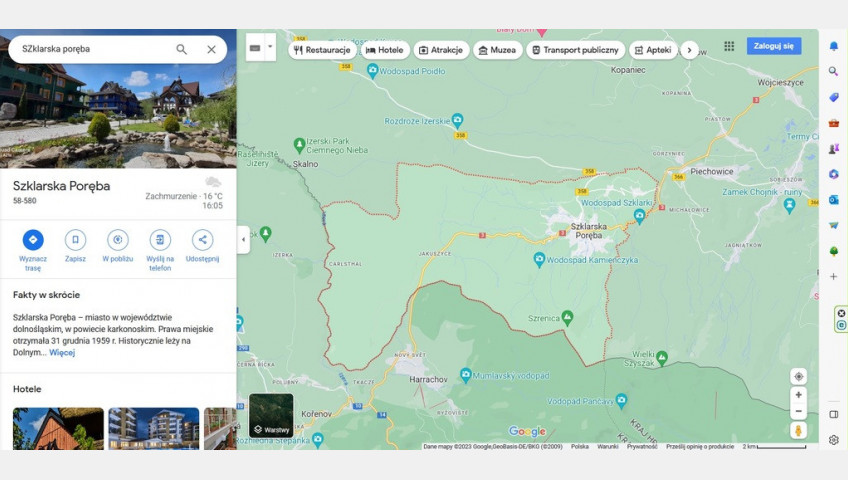Click the Szklarska Poręba town label on map

[588, 231]
